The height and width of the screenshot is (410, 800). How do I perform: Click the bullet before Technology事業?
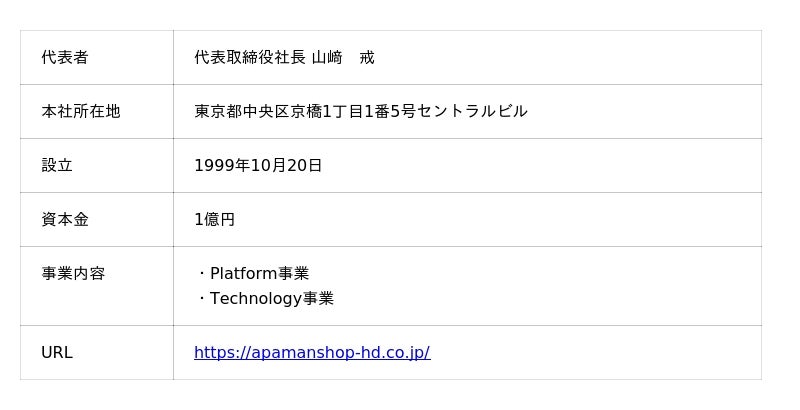(201, 298)
